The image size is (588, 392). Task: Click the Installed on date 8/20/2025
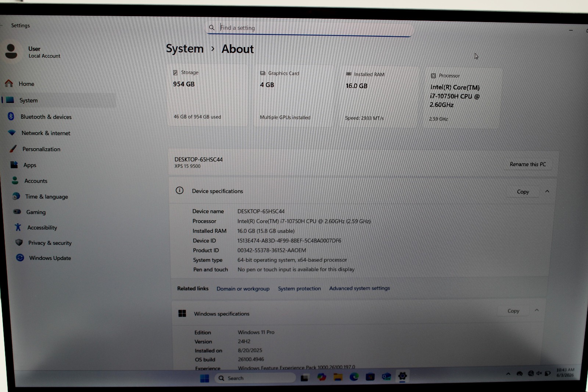pyautogui.click(x=250, y=350)
